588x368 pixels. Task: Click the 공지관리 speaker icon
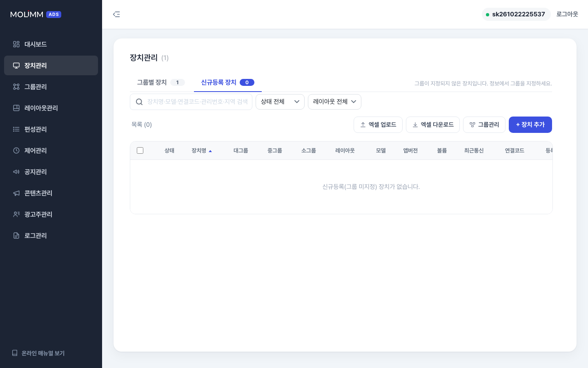tap(16, 172)
